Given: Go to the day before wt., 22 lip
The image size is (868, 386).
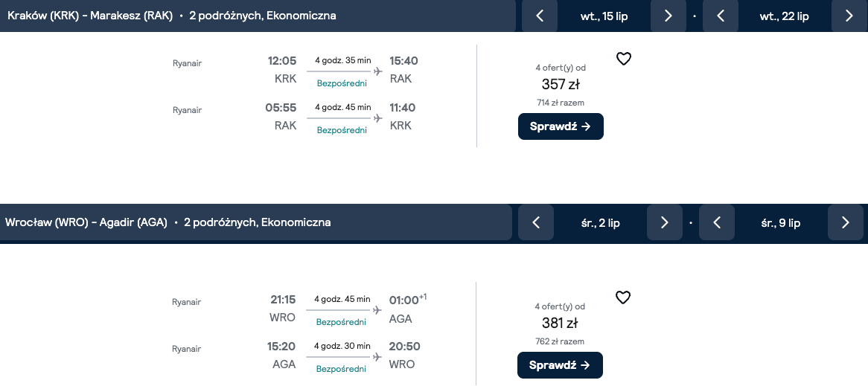Looking at the screenshot, I should [721, 16].
